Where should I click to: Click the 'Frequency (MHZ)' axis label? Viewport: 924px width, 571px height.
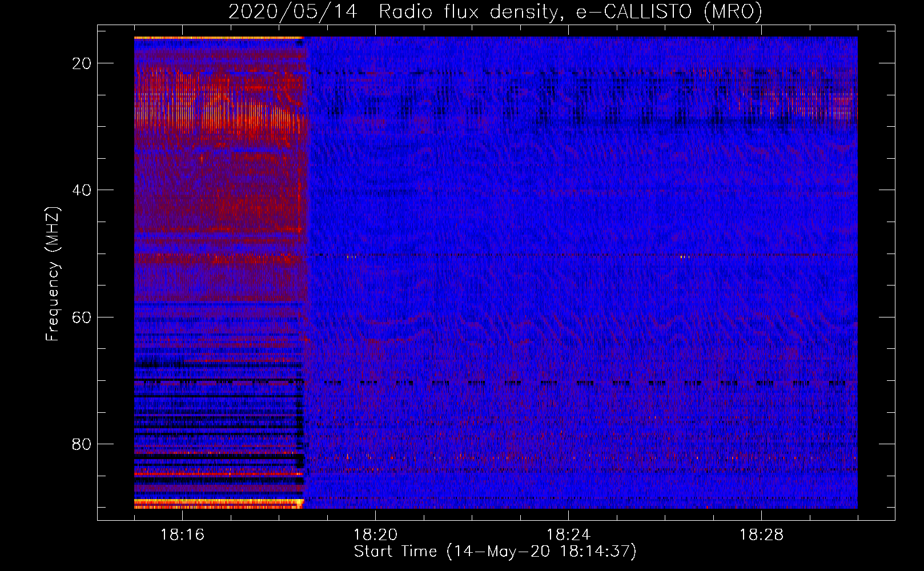point(53,274)
